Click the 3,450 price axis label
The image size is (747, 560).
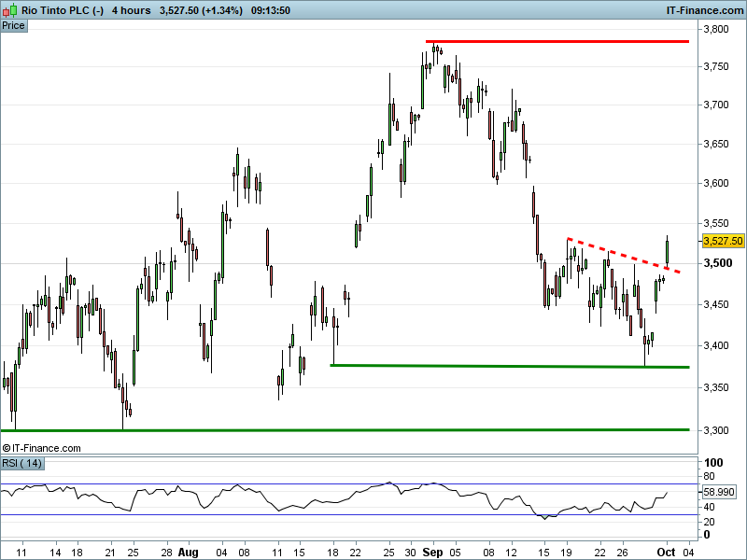click(716, 304)
